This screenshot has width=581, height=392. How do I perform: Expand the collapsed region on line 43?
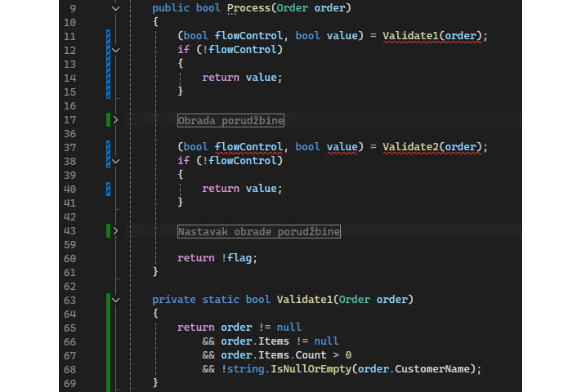point(115,231)
